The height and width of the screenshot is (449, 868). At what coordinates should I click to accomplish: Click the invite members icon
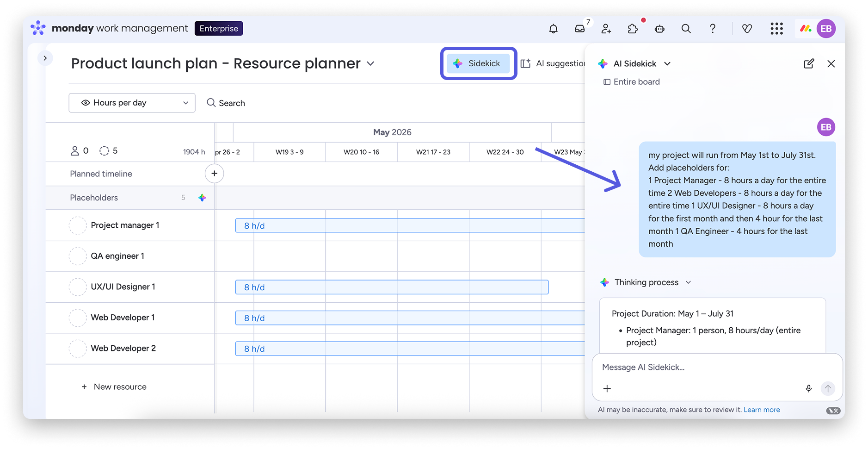606,29
